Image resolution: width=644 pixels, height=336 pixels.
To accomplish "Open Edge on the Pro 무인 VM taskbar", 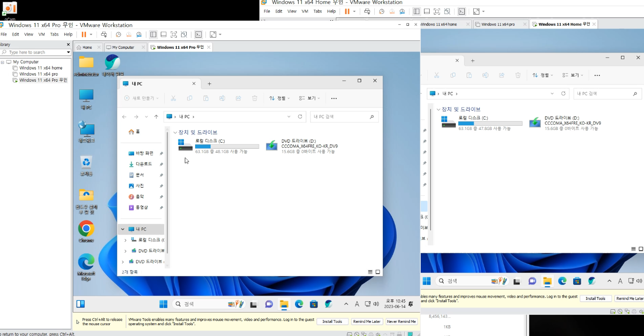I will coord(299,304).
